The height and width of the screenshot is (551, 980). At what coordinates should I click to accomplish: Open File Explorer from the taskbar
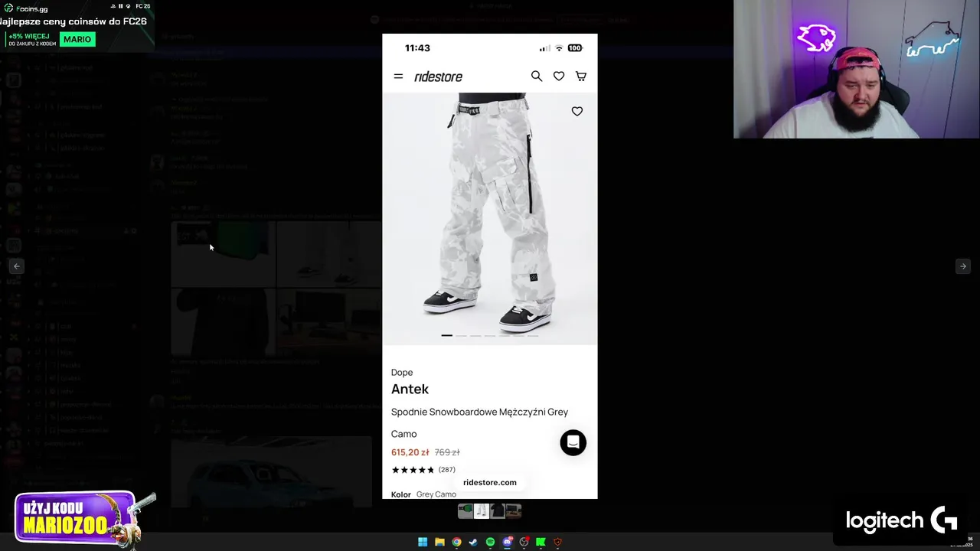(x=439, y=542)
